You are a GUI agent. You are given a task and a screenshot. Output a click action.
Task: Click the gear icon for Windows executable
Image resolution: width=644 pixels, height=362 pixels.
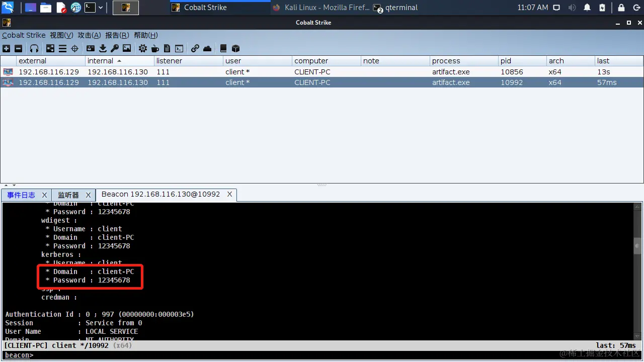[143, 48]
